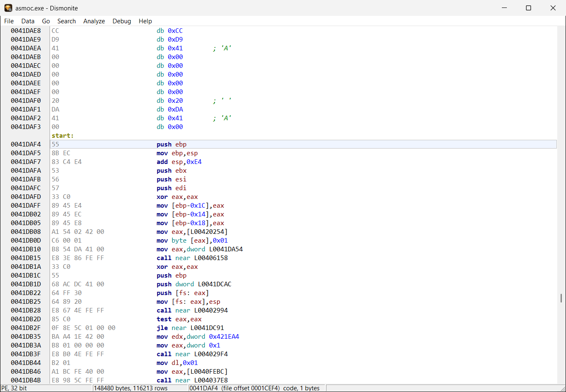Click 'call near L004037E8' instruction
The image size is (566, 392).
click(x=192, y=380)
